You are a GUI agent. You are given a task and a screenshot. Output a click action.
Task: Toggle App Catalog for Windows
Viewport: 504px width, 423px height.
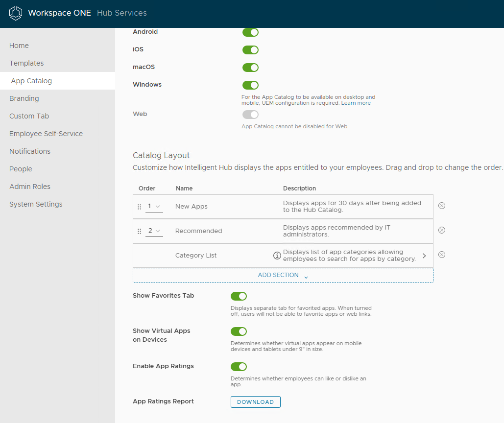tap(250, 85)
